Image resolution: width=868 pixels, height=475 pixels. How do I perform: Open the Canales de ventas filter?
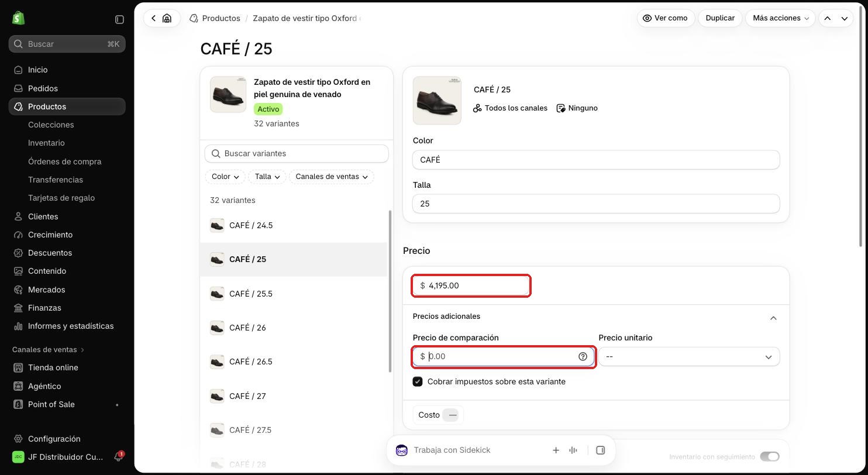point(332,177)
